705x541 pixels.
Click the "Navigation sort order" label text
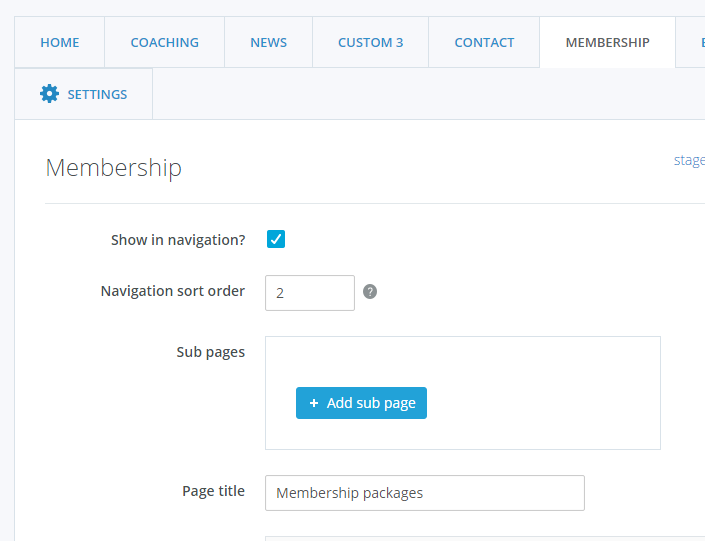[173, 291]
